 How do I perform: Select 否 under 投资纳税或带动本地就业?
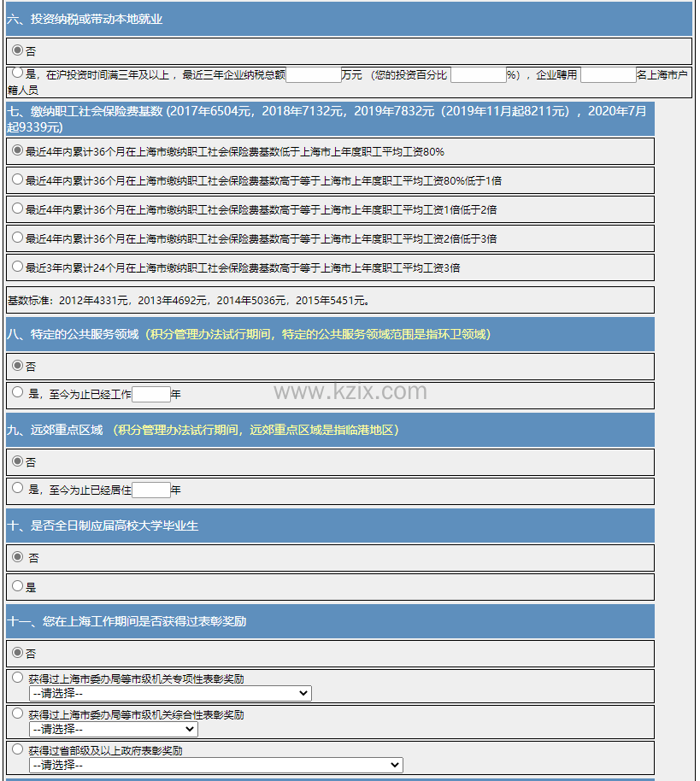17,50
